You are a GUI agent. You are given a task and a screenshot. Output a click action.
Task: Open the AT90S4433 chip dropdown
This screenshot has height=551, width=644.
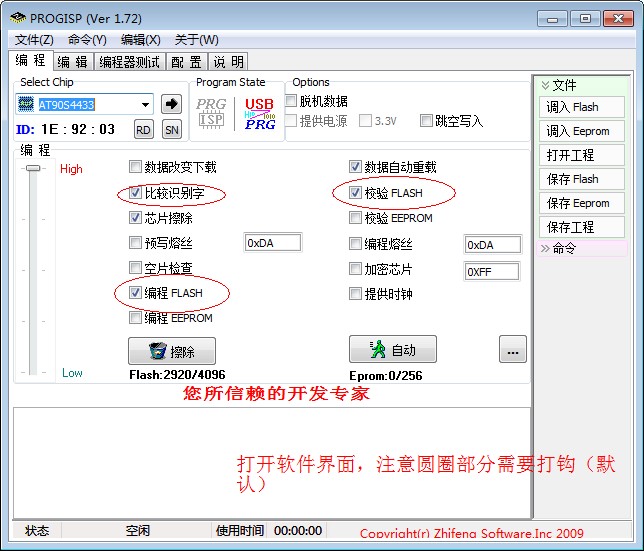tap(145, 104)
